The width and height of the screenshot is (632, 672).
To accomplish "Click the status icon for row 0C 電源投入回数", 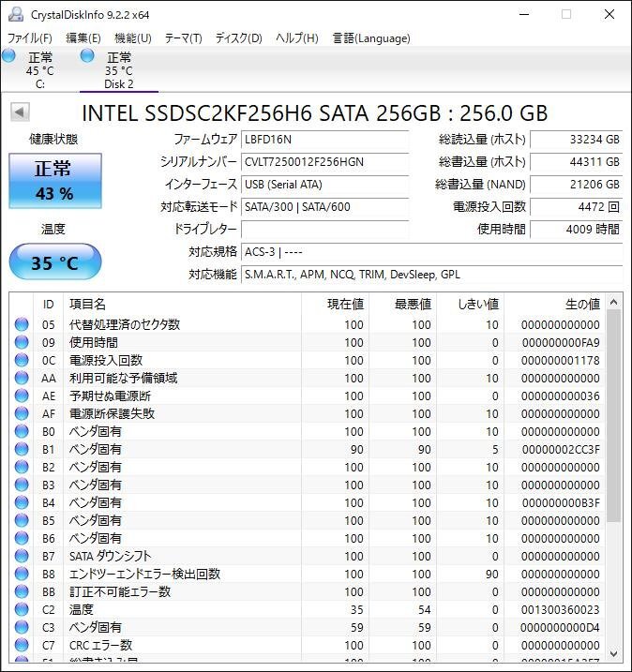I will tap(22, 360).
